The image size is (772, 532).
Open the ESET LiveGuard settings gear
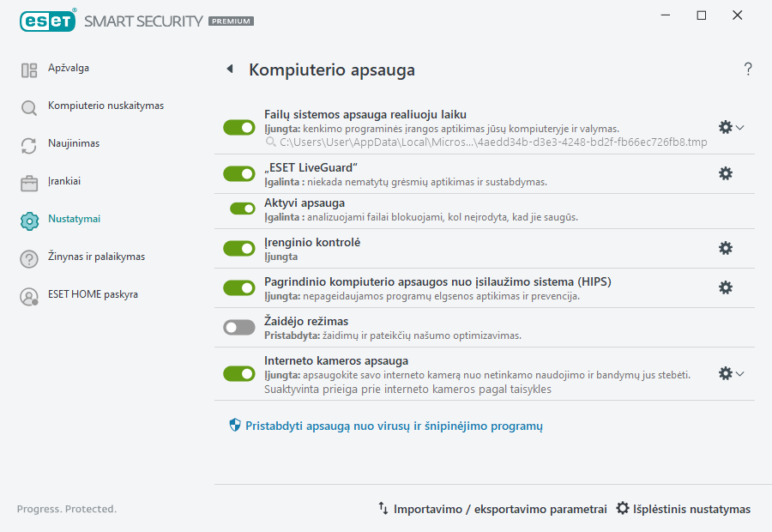pyautogui.click(x=726, y=173)
